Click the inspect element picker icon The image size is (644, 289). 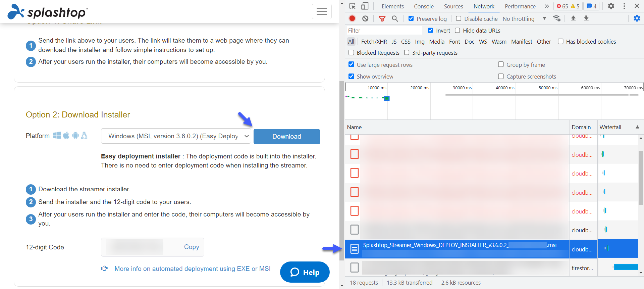tap(353, 6)
